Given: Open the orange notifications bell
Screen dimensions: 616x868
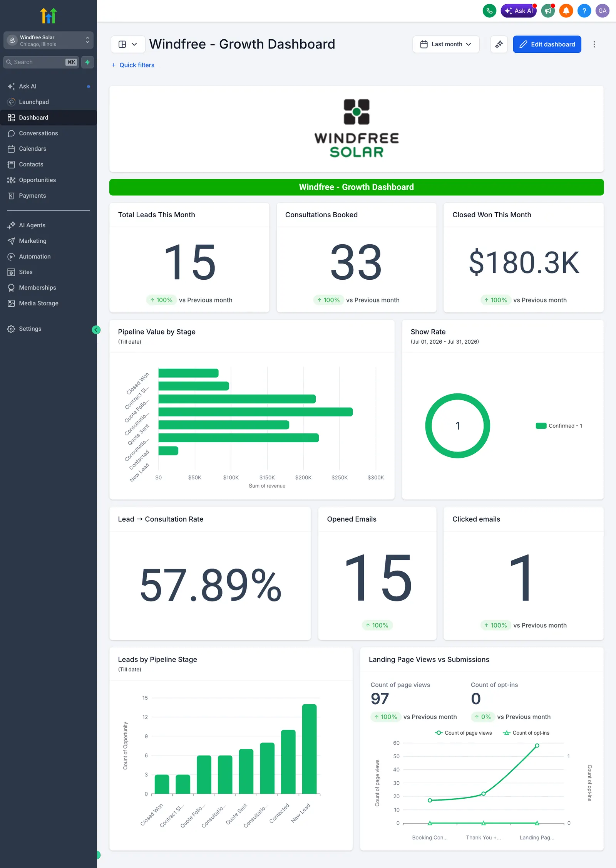Looking at the screenshot, I should click(x=566, y=11).
